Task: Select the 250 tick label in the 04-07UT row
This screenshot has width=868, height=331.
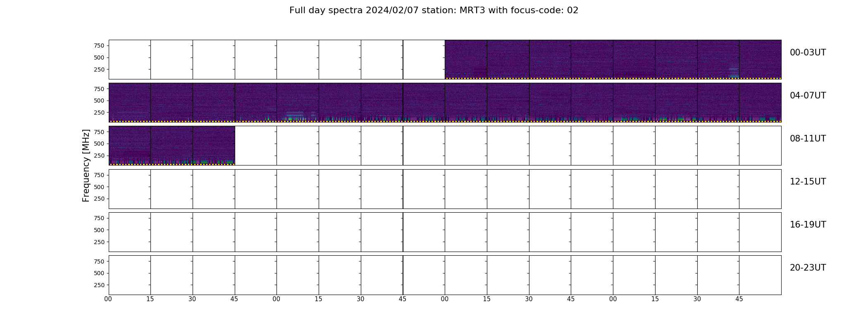Action: [x=99, y=113]
